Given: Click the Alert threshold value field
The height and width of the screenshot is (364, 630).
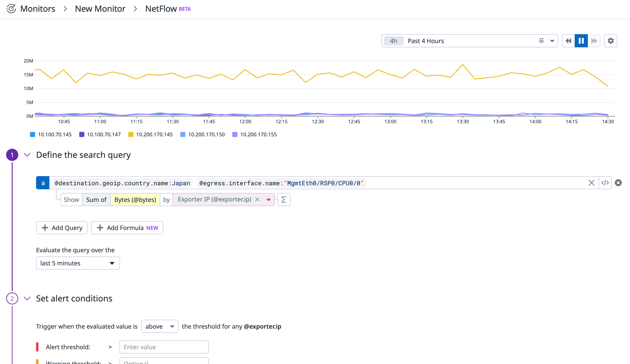Looking at the screenshot, I should coord(164,347).
